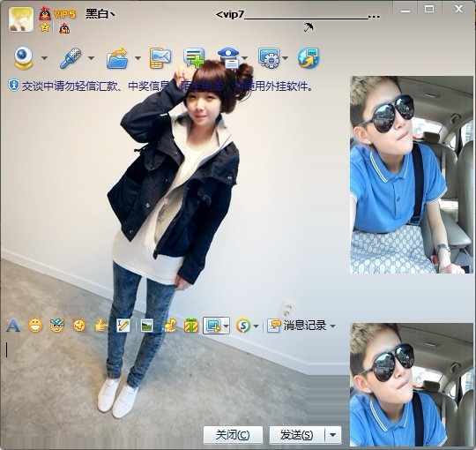Open the upper contact photo with sunglasses
The height and width of the screenshot is (450, 476).
tap(412, 175)
